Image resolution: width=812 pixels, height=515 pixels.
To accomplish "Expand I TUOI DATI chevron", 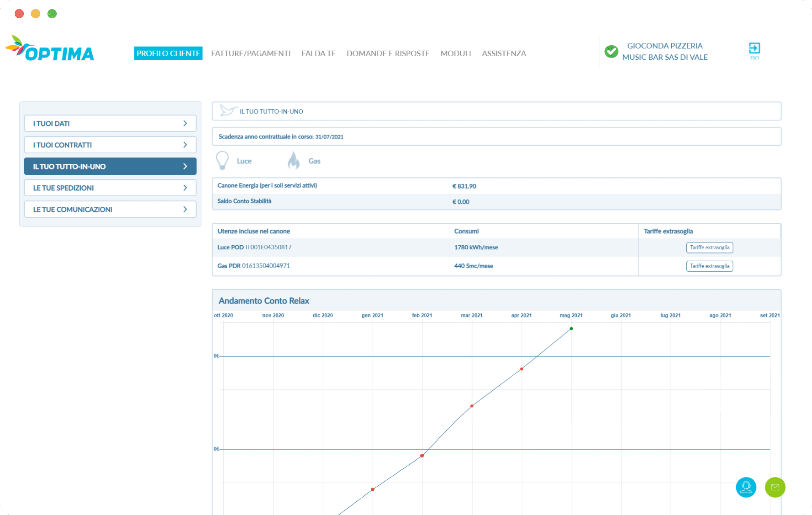I will (185, 123).
